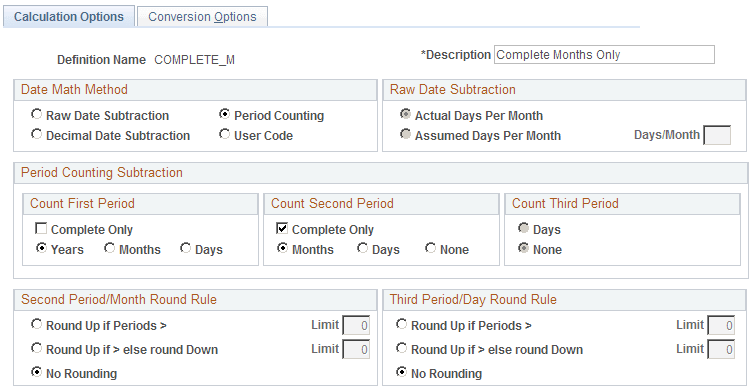Select Raw Date Subtraction method
The width and height of the screenshot is (754, 391).
37,114
